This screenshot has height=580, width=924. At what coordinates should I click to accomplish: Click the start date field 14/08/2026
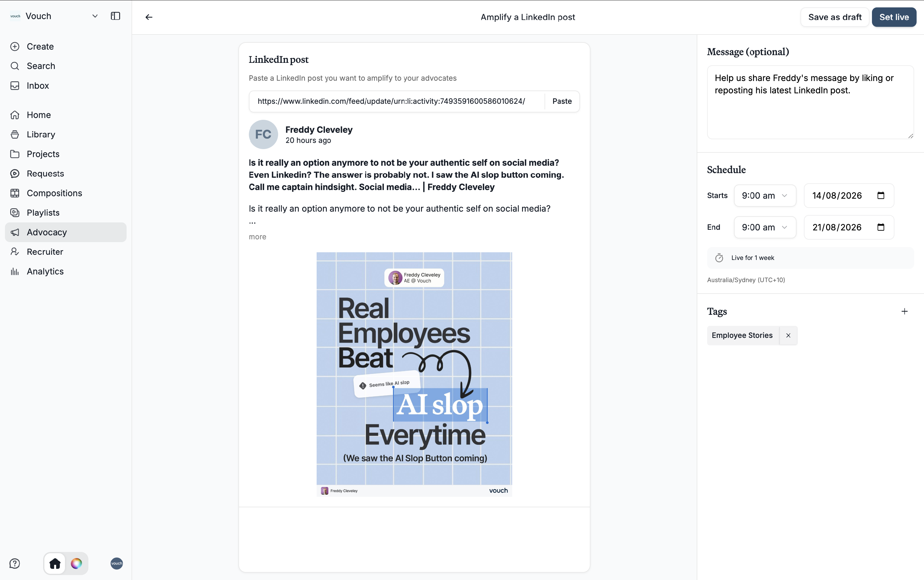(849, 196)
